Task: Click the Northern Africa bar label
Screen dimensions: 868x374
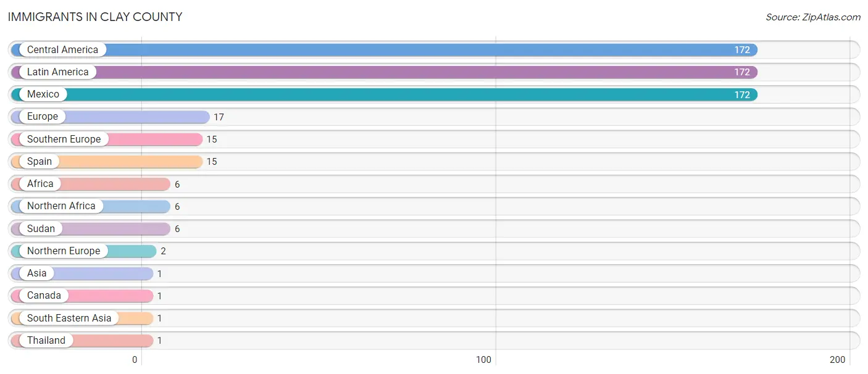Action: [x=61, y=206]
